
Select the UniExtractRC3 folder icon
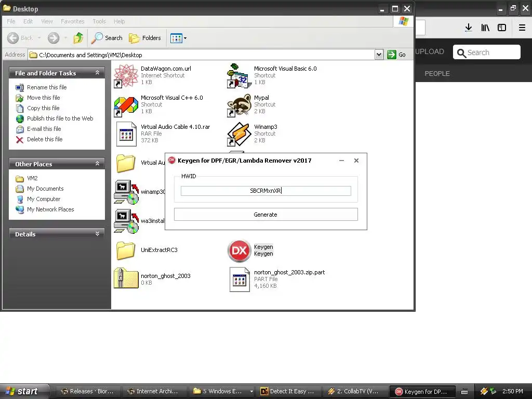pos(126,250)
